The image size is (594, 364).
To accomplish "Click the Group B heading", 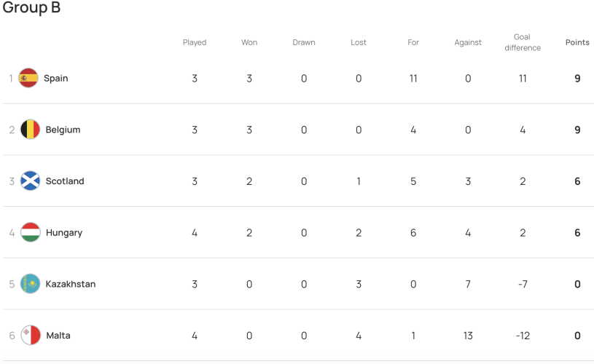I will (31, 7).
